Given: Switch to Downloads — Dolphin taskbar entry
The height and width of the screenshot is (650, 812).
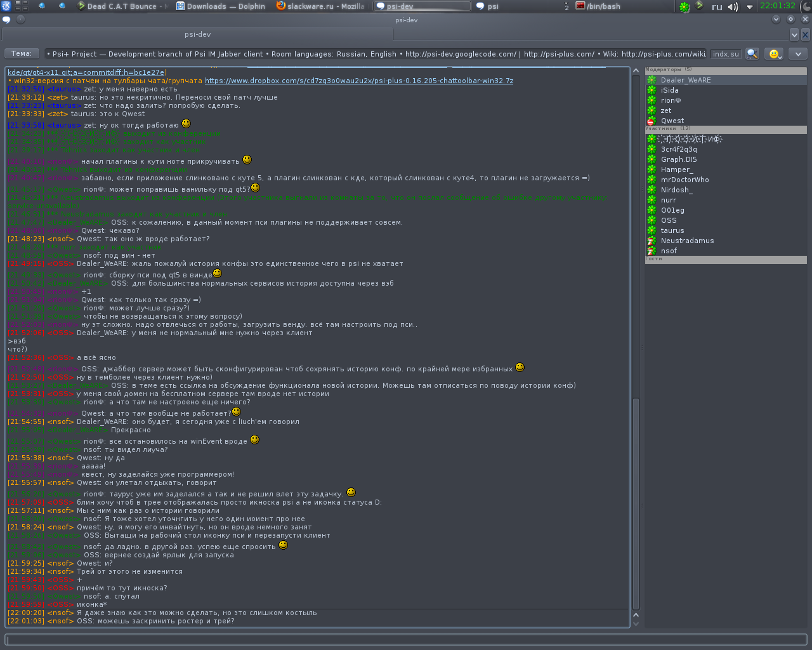Looking at the screenshot, I should tap(221, 6).
